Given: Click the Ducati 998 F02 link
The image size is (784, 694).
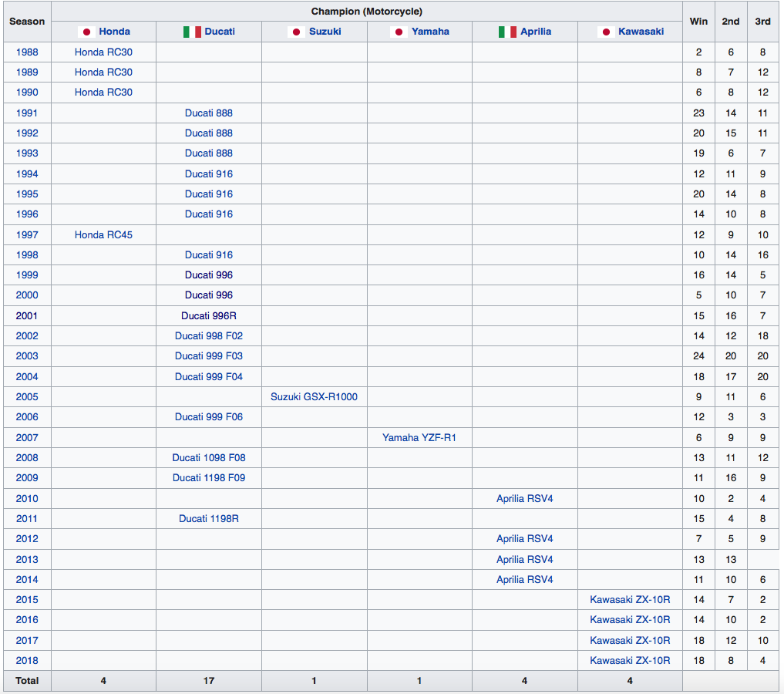Looking at the screenshot, I should tap(209, 336).
